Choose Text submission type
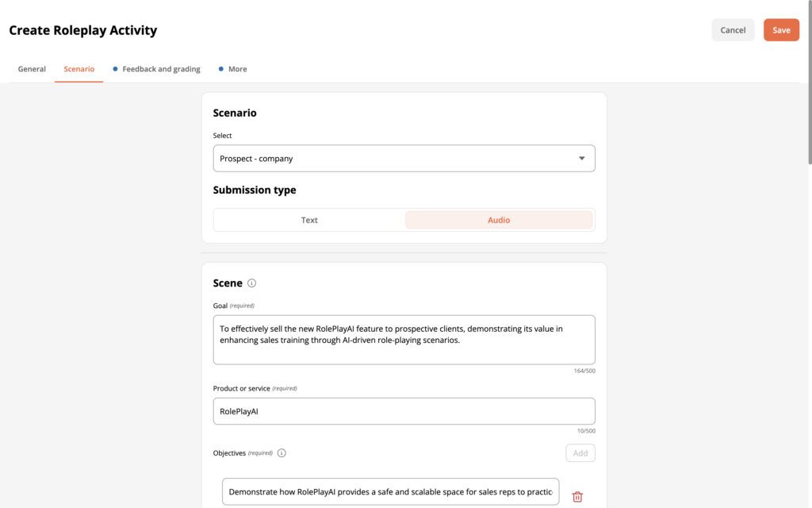Screen dimensions: 812x508 [309, 220]
